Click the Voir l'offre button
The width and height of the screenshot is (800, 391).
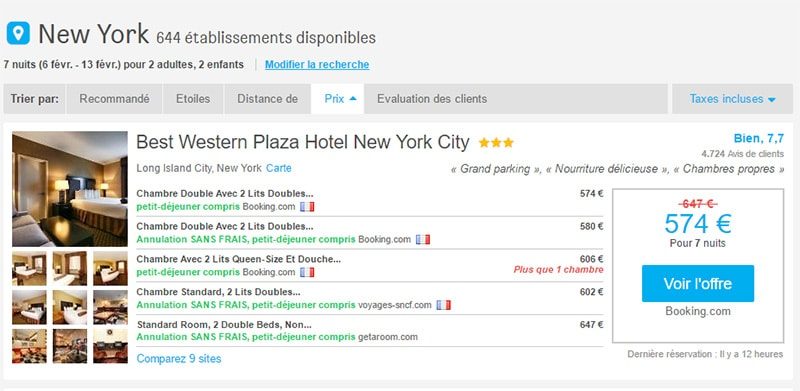point(697,283)
